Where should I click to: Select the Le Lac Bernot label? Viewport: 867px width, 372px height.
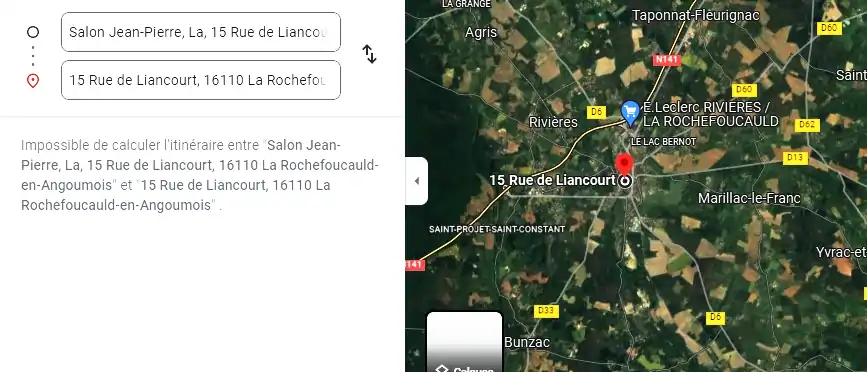tap(664, 142)
